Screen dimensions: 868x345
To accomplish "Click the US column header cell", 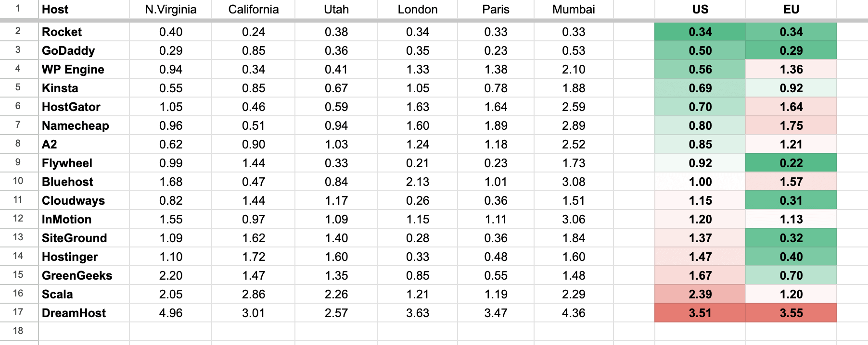I will [x=700, y=9].
